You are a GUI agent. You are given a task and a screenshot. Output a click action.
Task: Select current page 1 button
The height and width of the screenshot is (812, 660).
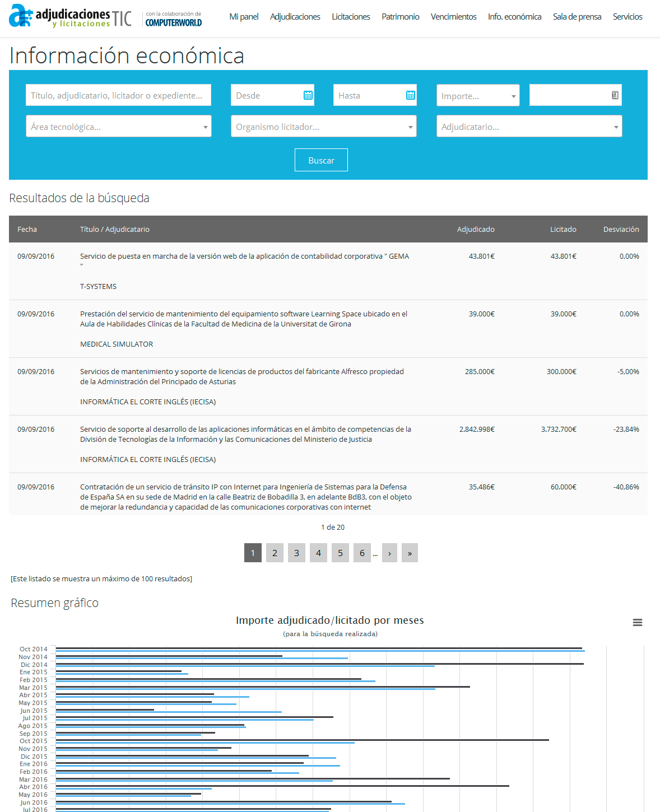[253, 553]
